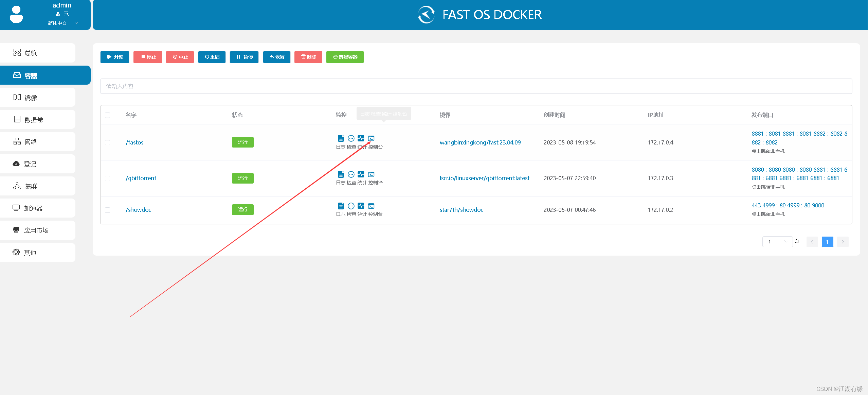This screenshot has width=868, height=395.
Task: Select the 容器 containers menu item
Action: (45, 75)
